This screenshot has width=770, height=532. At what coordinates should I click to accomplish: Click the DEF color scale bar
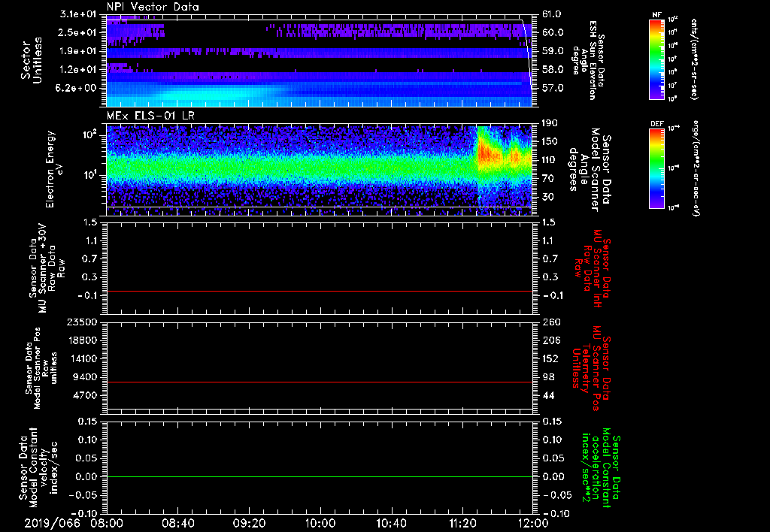click(x=656, y=168)
